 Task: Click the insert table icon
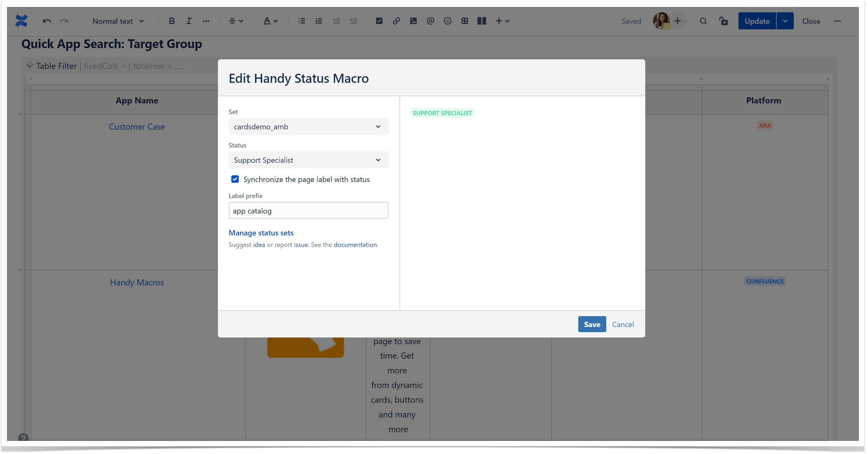click(x=464, y=21)
